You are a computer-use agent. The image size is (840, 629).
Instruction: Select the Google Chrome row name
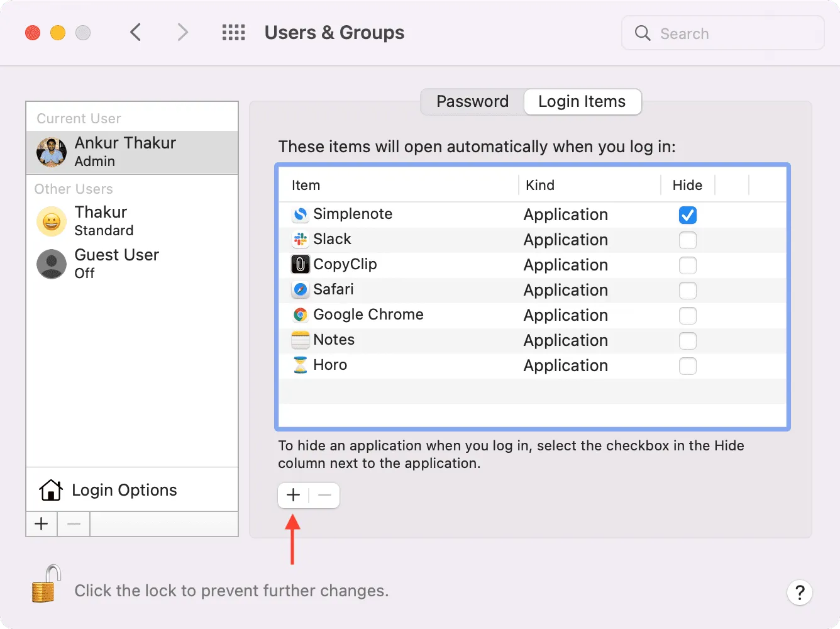pyautogui.click(x=368, y=314)
